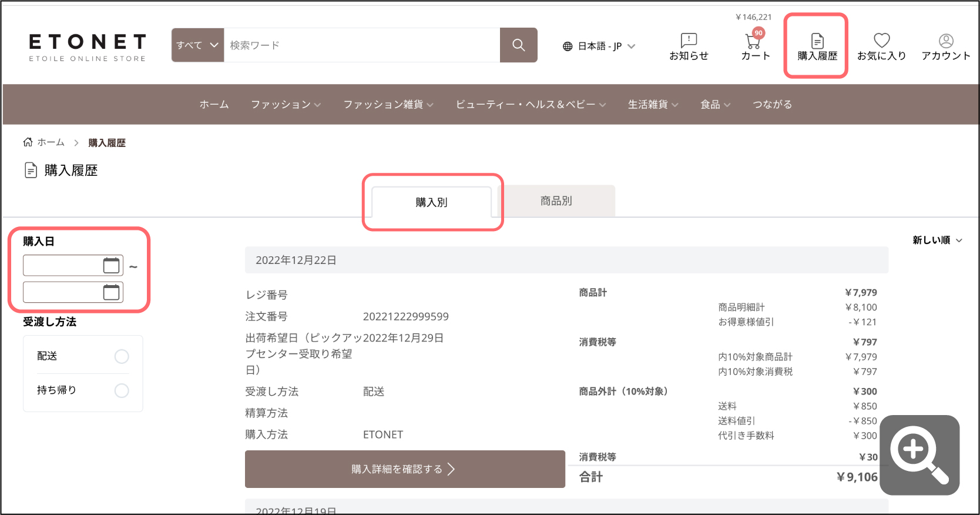Go to ホーム in navigation bar

tap(214, 104)
